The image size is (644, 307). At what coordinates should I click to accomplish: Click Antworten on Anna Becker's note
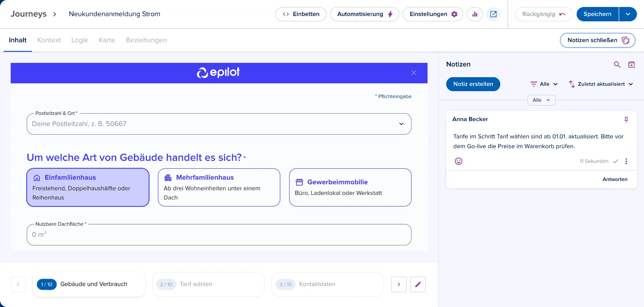tap(615, 179)
